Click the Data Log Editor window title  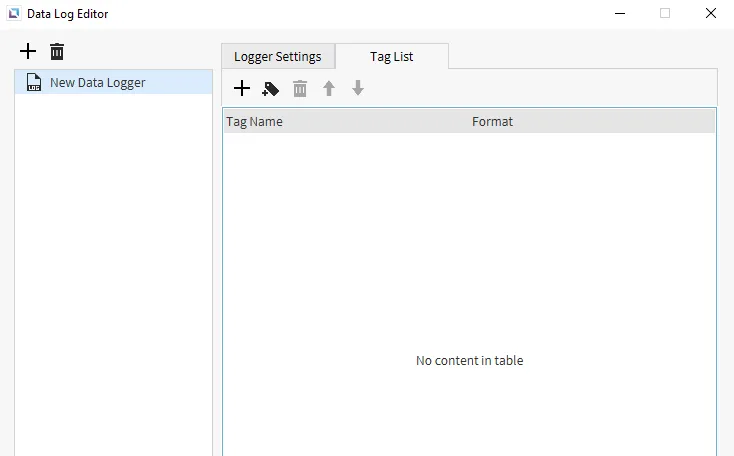[x=68, y=14]
